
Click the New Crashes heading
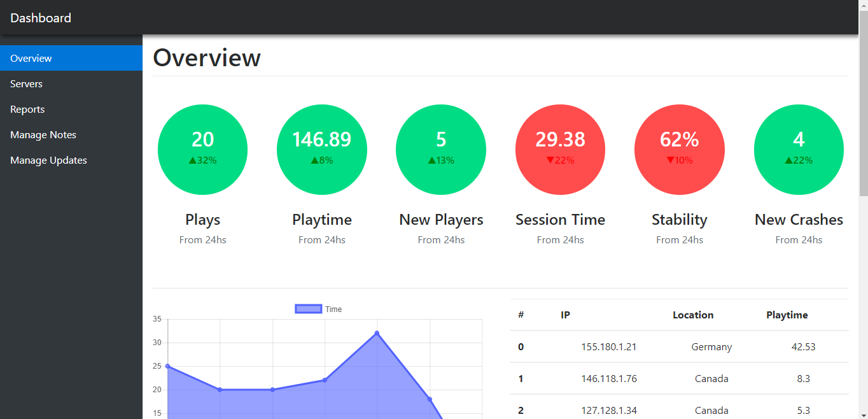(x=799, y=220)
